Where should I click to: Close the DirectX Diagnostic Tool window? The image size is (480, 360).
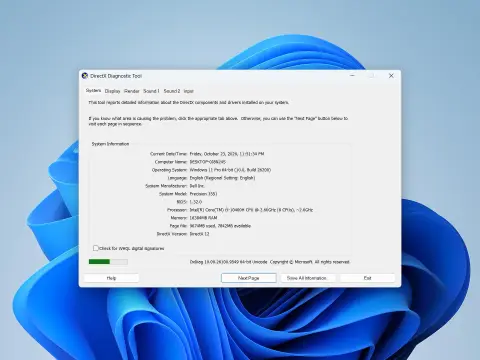(391, 76)
